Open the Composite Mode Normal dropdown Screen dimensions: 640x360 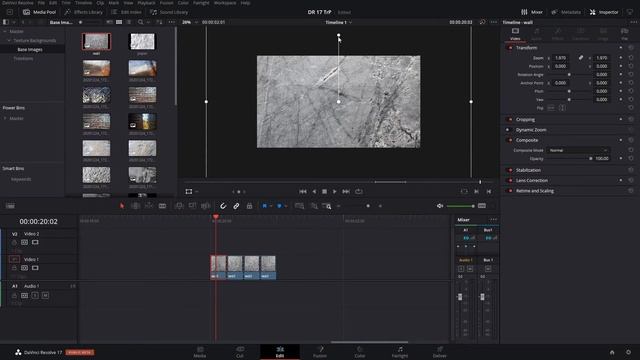coord(578,150)
